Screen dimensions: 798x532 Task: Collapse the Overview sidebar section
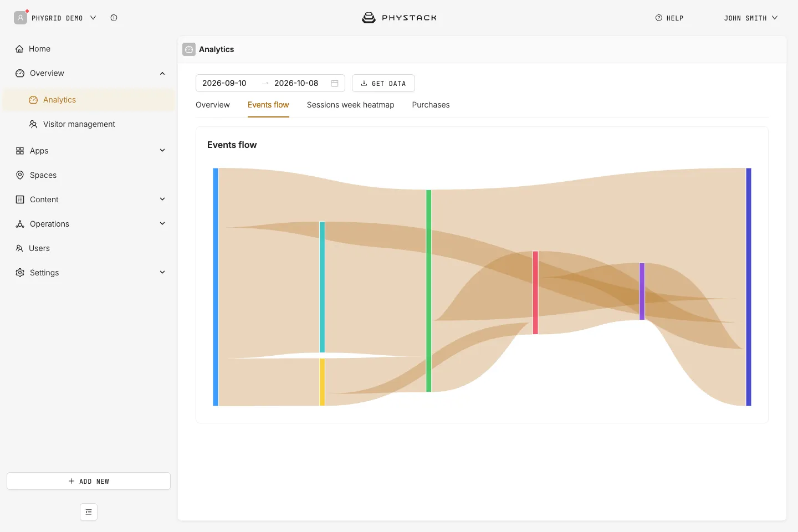coord(162,73)
